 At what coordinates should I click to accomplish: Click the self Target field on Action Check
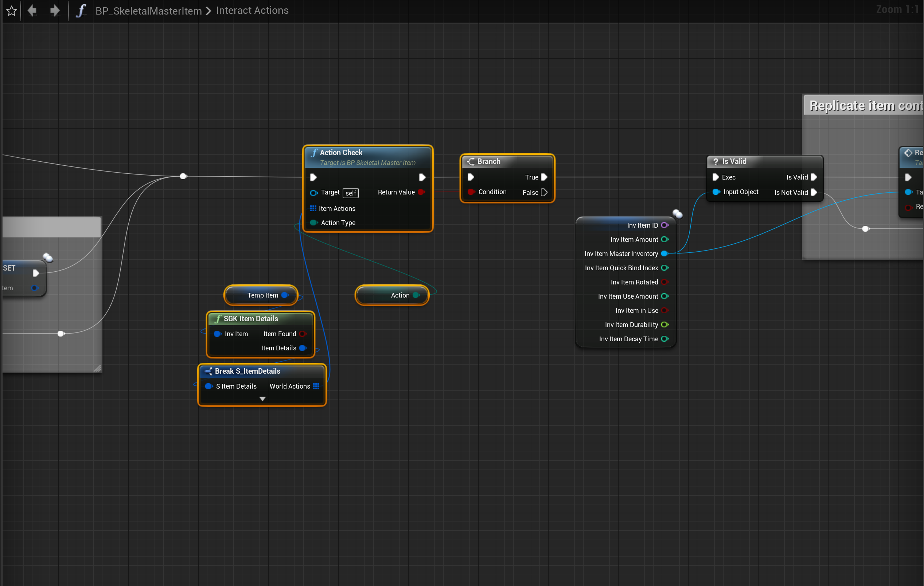350,193
